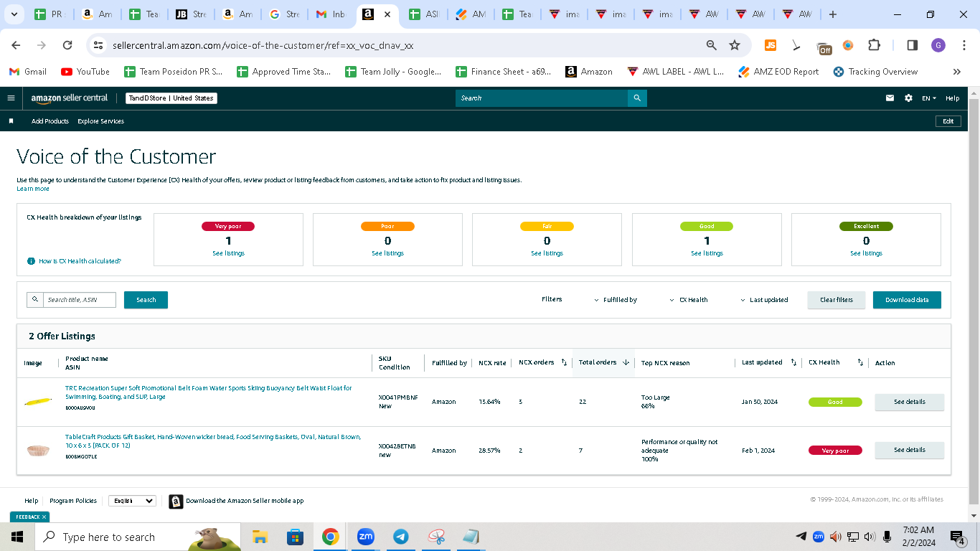Expand the Fulfilled by filter
The width and height of the screenshot is (980, 551).
pos(616,300)
